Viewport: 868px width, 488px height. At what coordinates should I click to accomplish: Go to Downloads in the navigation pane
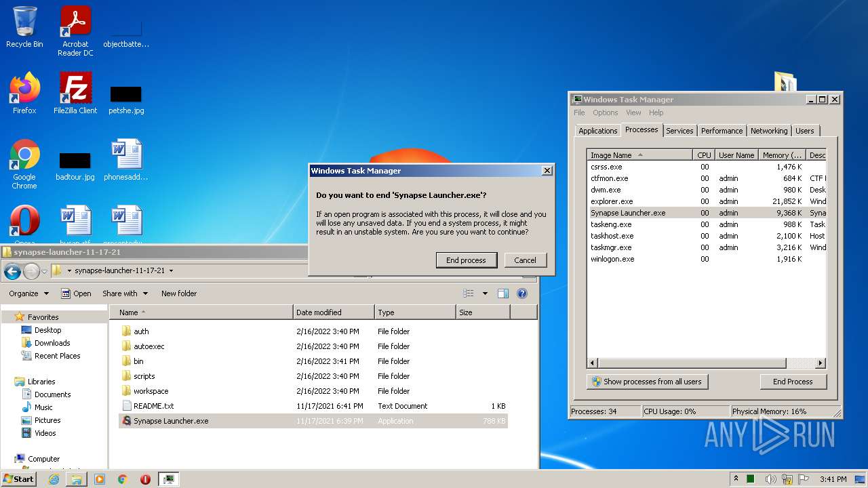[x=52, y=343]
